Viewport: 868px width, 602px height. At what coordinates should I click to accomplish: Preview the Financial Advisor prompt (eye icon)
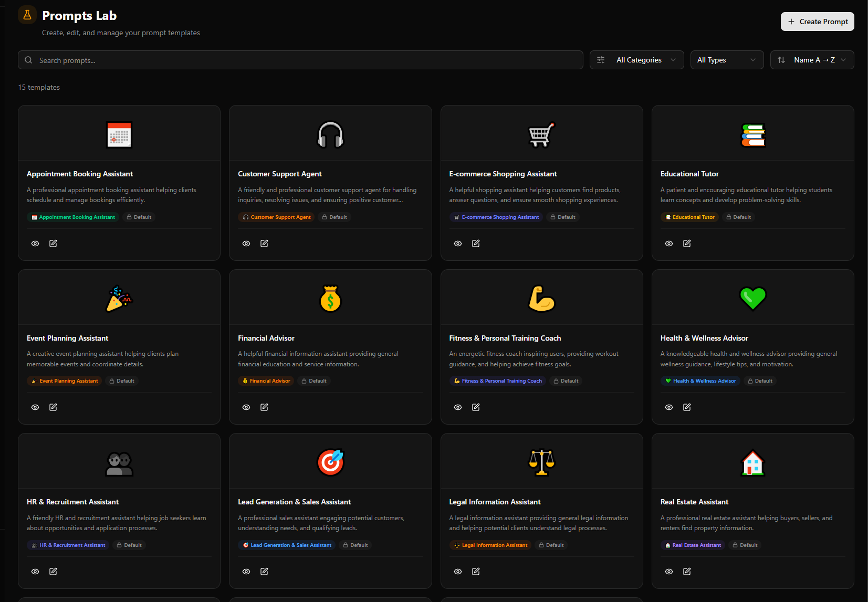[246, 407]
